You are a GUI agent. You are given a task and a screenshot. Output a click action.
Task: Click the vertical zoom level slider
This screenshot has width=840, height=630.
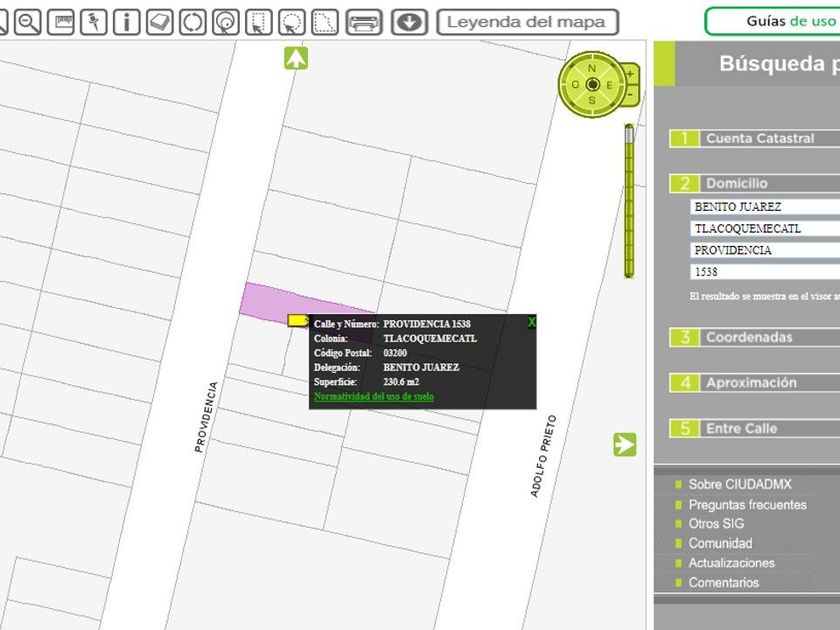629,200
